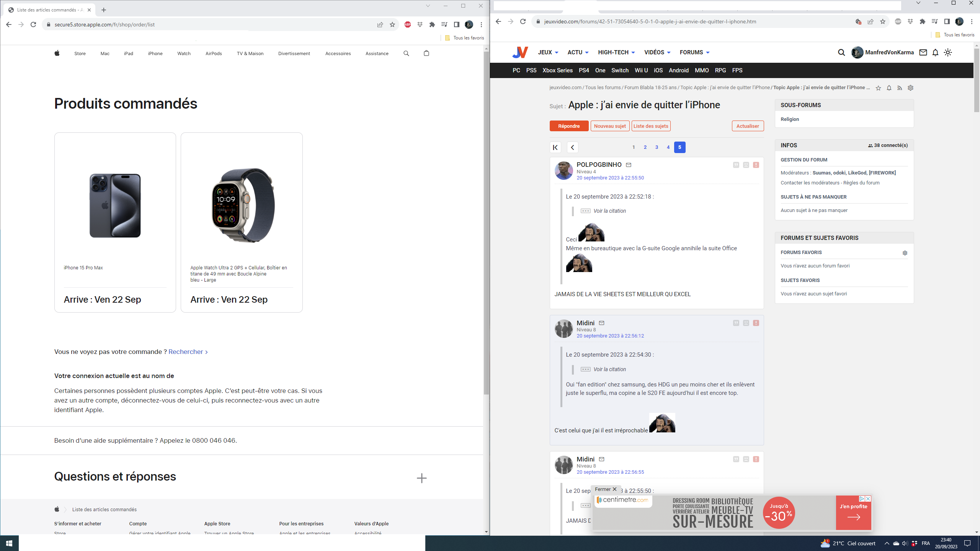The width and height of the screenshot is (980, 551).
Task: Click the ABP extension icon in Apple window
Action: tap(407, 24)
